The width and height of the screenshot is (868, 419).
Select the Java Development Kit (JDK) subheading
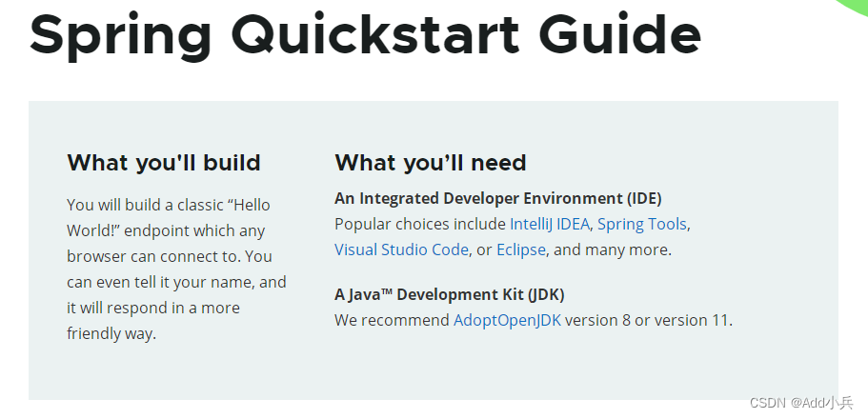pyautogui.click(x=449, y=294)
